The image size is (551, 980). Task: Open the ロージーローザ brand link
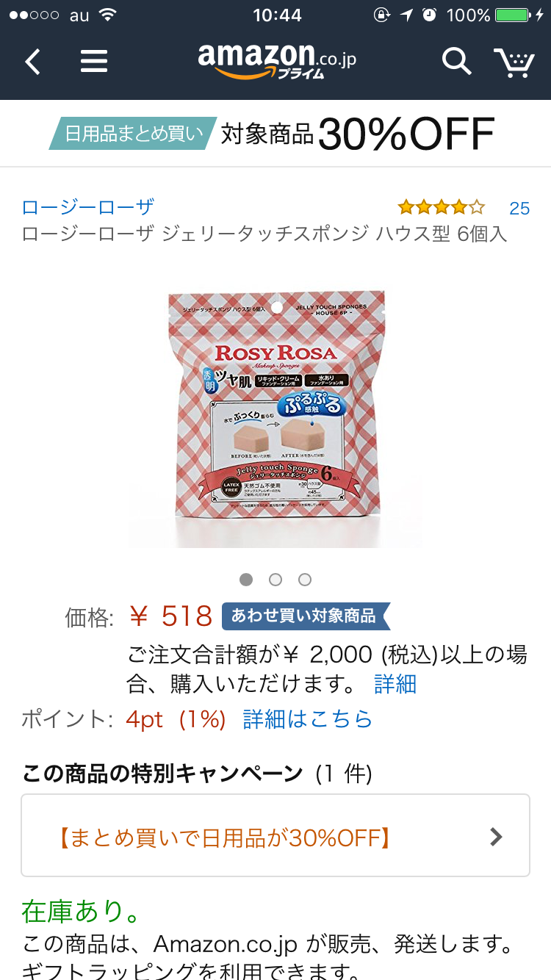(x=88, y=208)
